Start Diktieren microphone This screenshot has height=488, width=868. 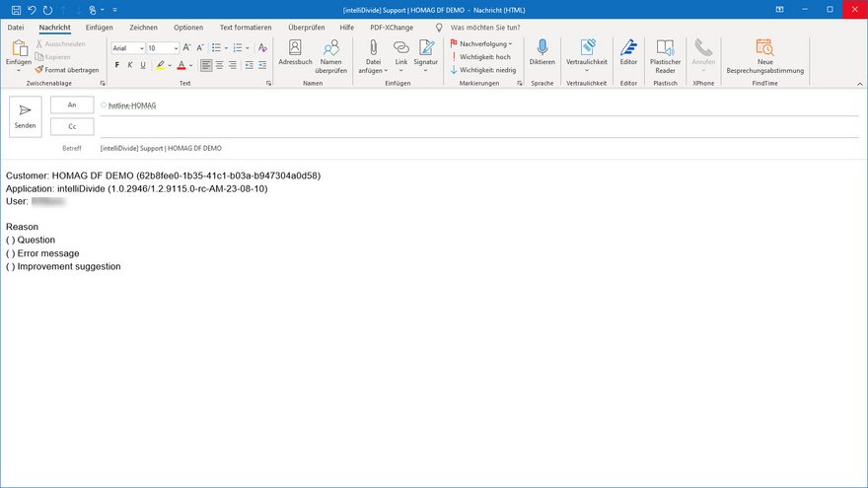542,53
